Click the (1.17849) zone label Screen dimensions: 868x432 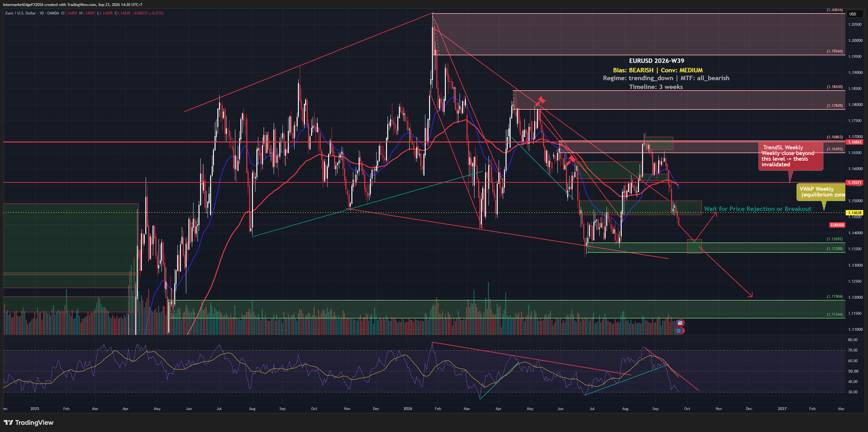point(834,105)
